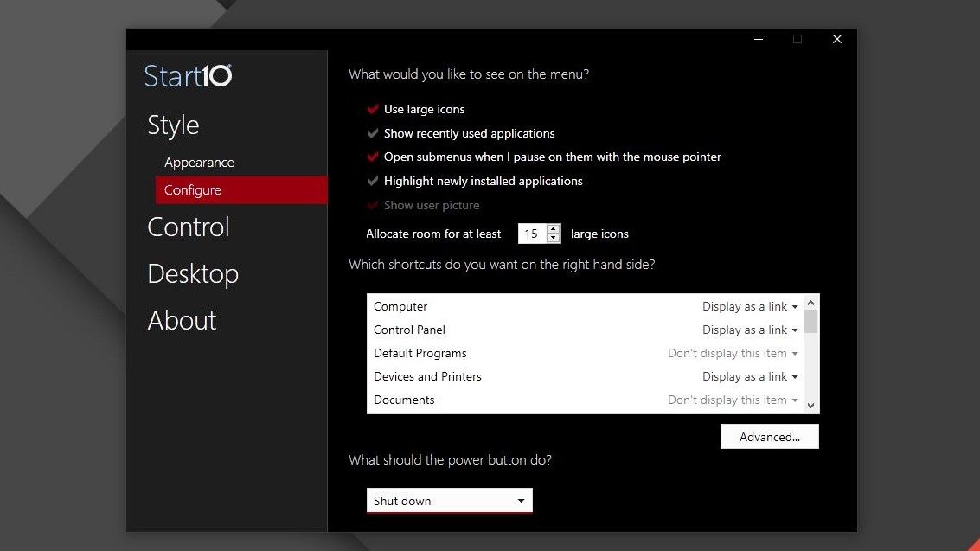Open the Documents display dropdown
980x551 pixels.
(x=733, y=400)
